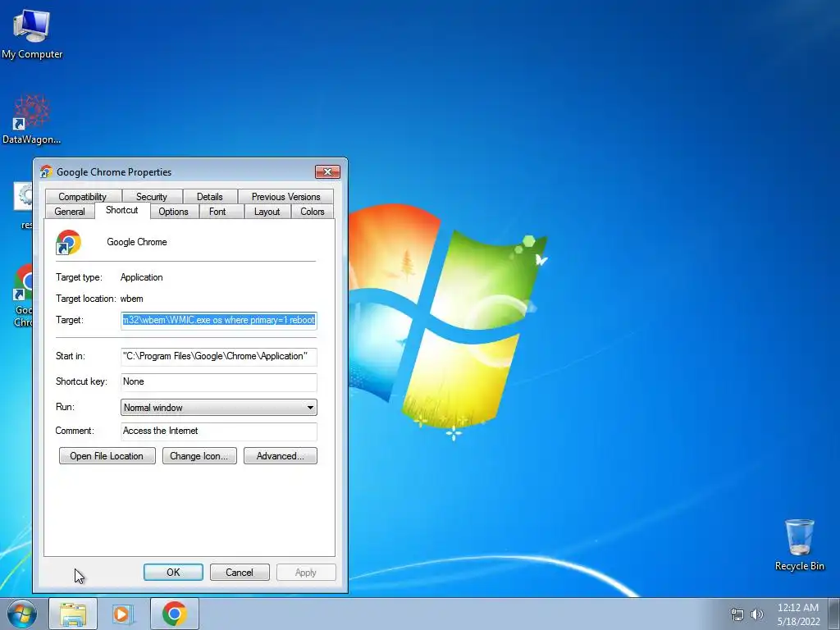
Task: Switch to the Layout tab
Action: tap(267, 212)
